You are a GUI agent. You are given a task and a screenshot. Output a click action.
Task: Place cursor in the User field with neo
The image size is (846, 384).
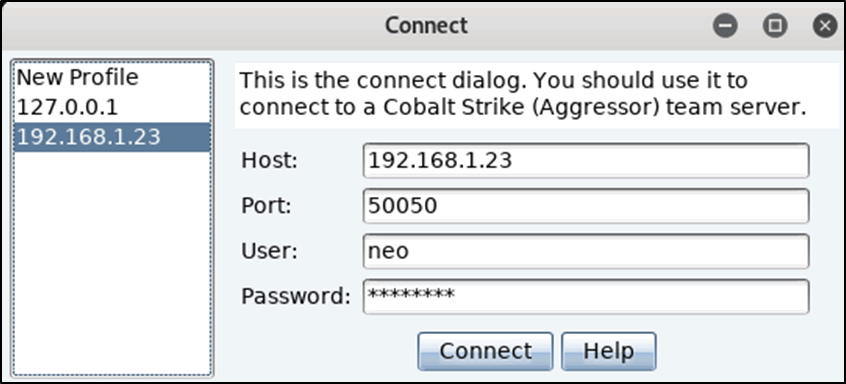point(586,251)
